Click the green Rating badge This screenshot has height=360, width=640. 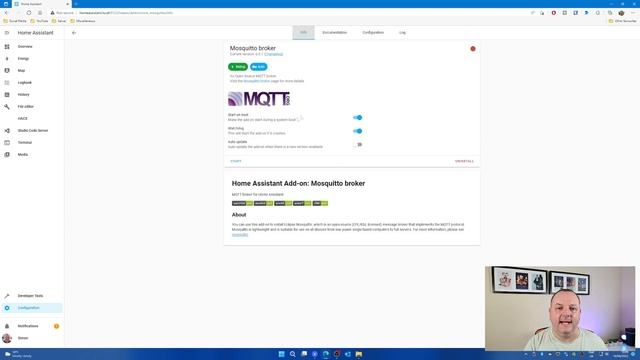238,67
